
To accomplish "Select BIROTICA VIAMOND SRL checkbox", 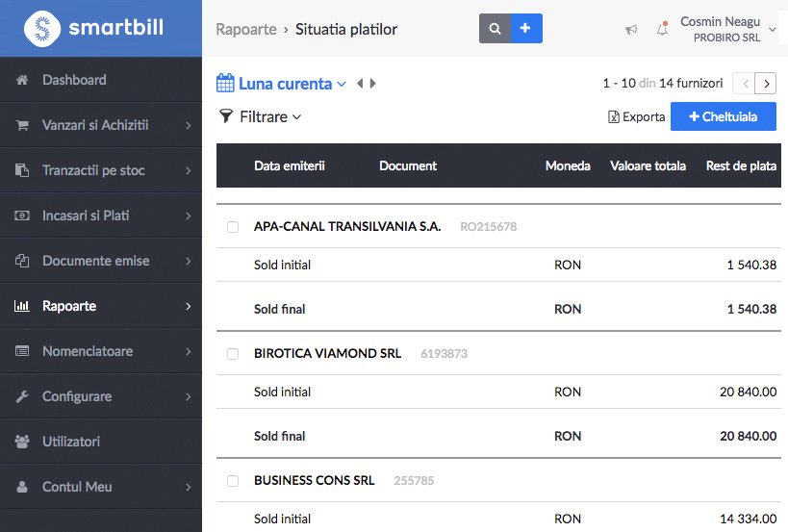I will click(233, 354).
